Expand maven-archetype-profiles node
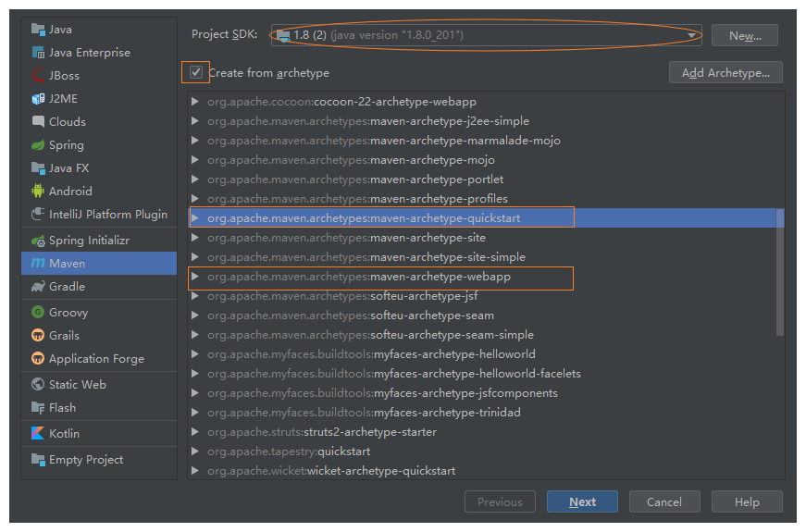The width and height of the screenshot is (806, 532). click(x=195, y=199)
